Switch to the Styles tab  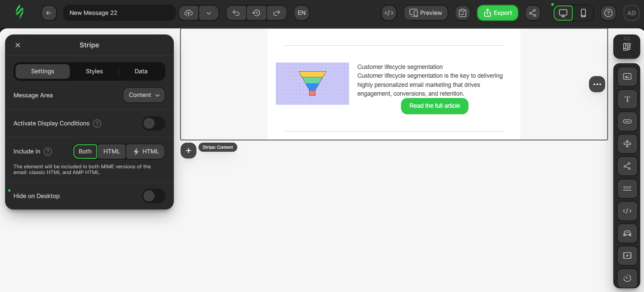(94, 71)
